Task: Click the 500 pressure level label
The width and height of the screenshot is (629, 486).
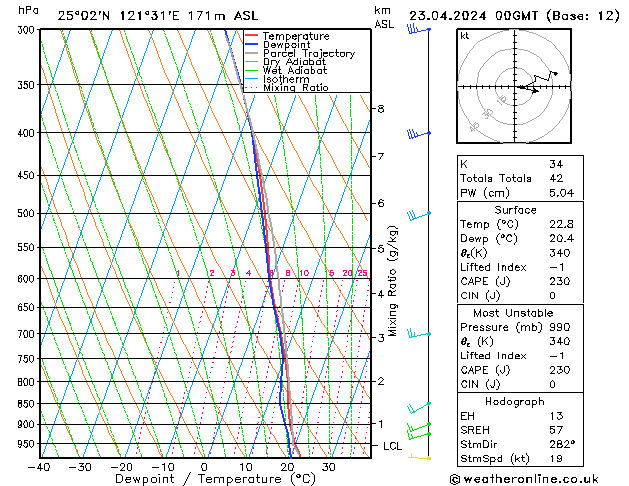Action: pos(28,213)
